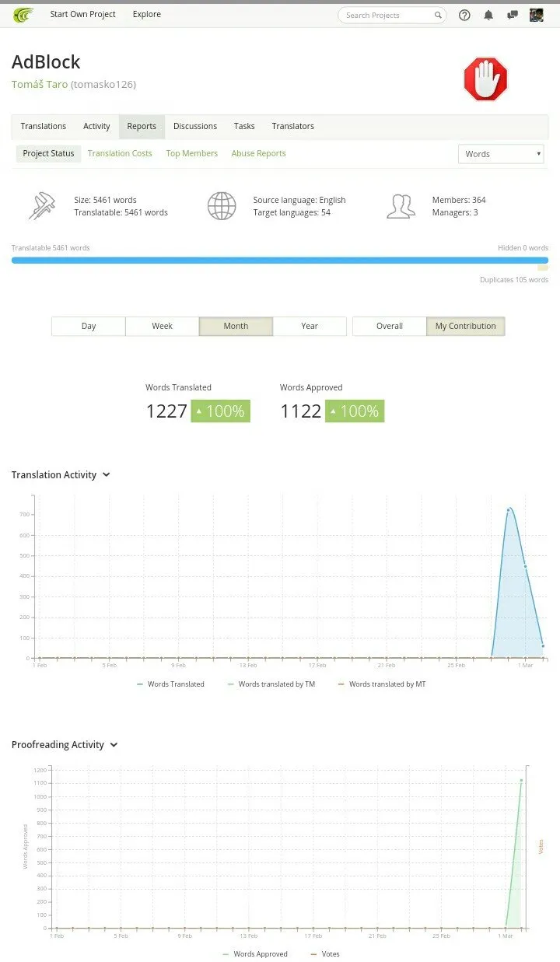Viewport: 560px width, 962px height.
Task: Open Abuse Reports link
Action: [258, 153]
